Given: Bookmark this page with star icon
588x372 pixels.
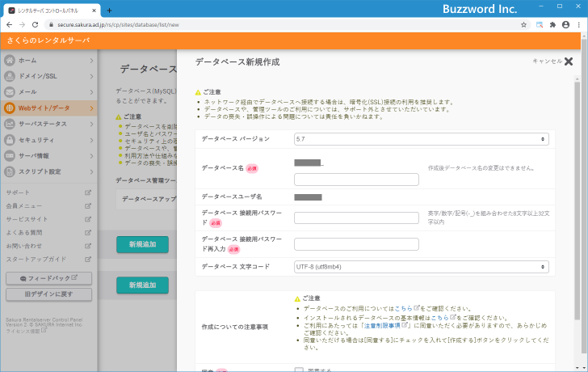Looking at the screenshot, I should click(523, 25).
